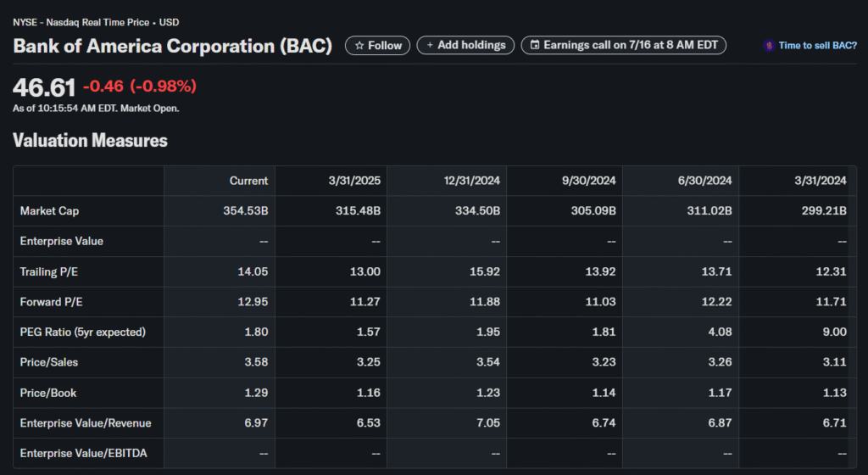
Task: Click the Price/Sales row label
Action: (x=48, y=362)
